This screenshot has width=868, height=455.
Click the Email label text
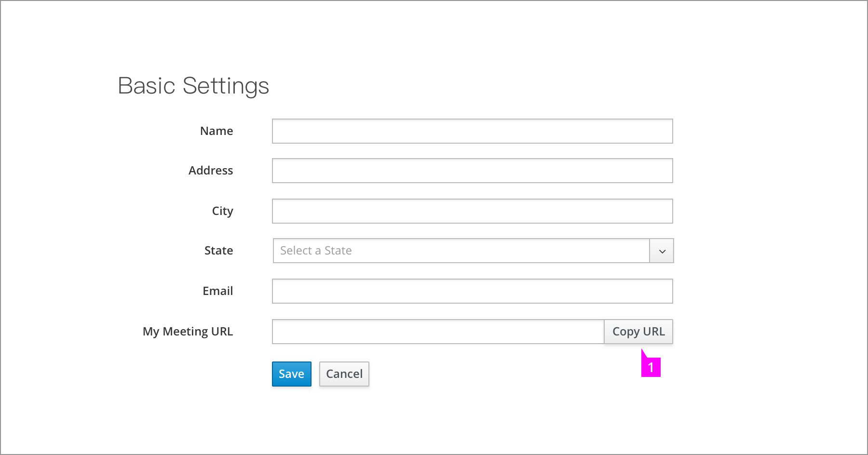(217, 291)
